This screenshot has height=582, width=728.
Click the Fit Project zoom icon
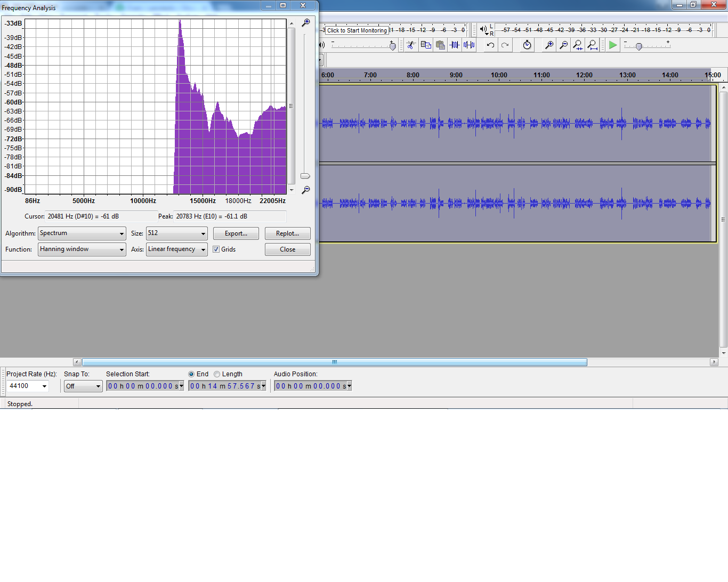[592, 45]
